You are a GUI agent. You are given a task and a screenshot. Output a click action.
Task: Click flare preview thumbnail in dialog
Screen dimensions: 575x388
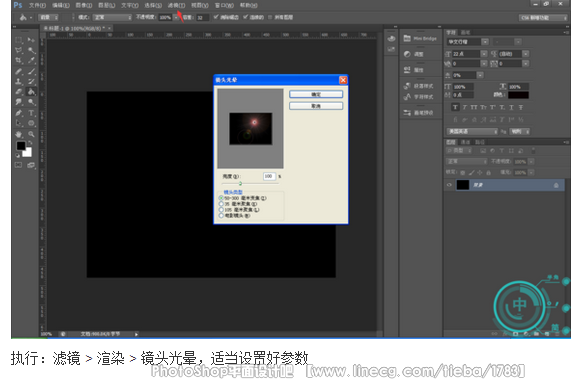(251, 129)
